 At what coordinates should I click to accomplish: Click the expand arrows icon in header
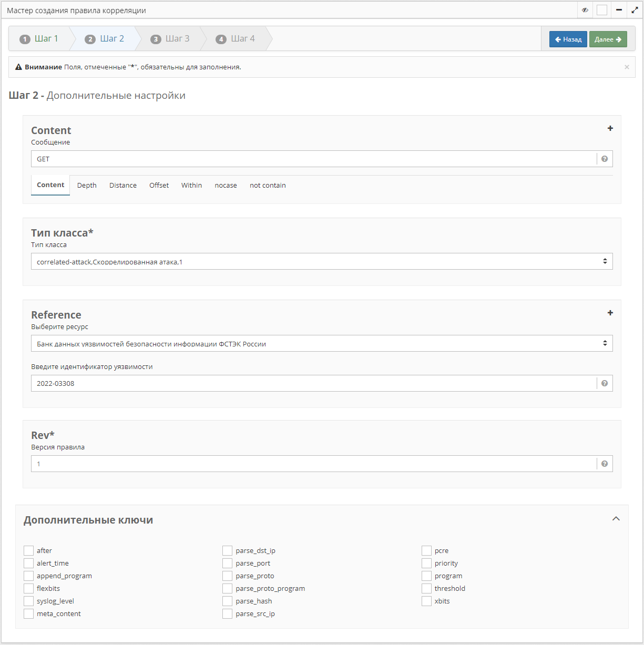point(635,10)
